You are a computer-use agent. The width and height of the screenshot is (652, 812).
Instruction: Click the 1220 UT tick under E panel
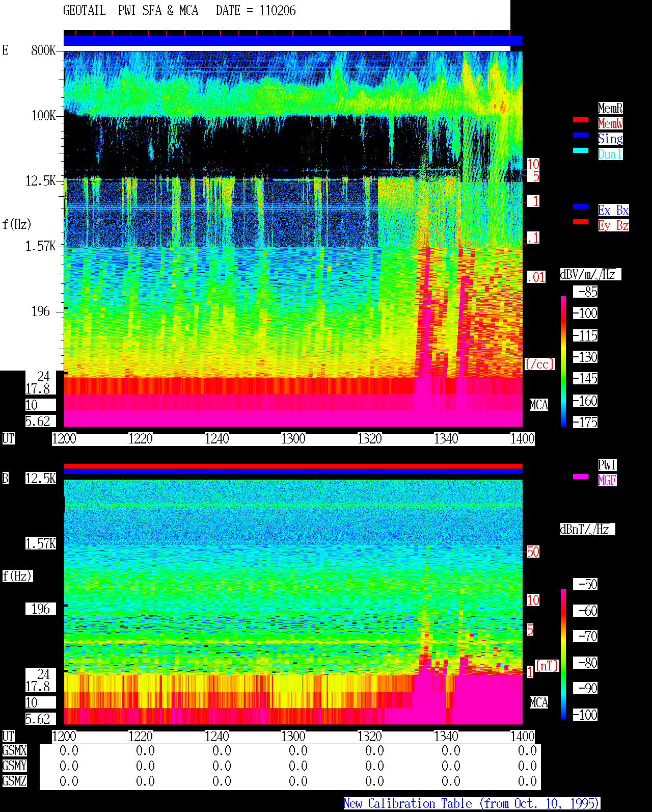click(140, 438)
